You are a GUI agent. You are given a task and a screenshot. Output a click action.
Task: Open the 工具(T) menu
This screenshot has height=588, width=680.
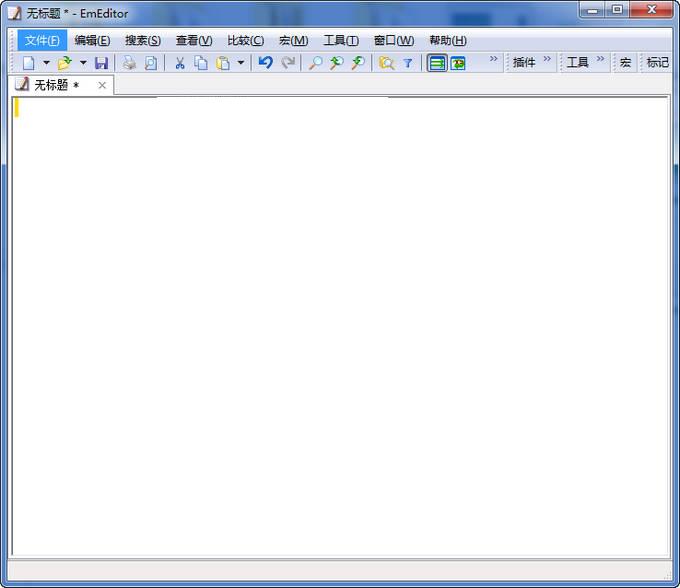(340, 40)
